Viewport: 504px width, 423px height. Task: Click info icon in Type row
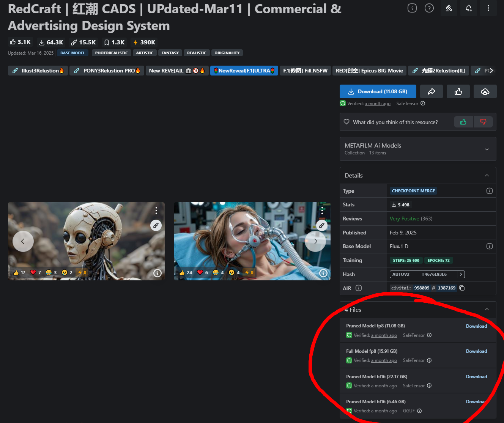tap(490, 191)
